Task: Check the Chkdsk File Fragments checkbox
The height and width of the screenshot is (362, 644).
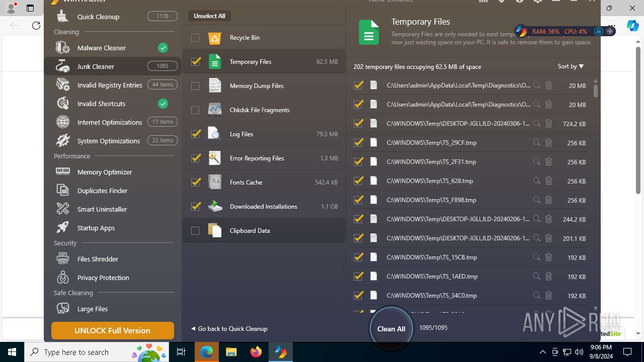Action: click(195, 110)
